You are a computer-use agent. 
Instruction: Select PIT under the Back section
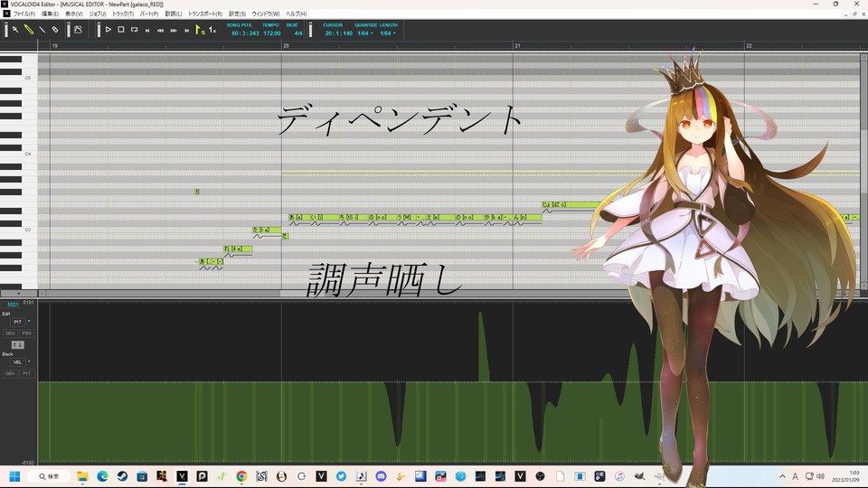click(x=26, y=373)
